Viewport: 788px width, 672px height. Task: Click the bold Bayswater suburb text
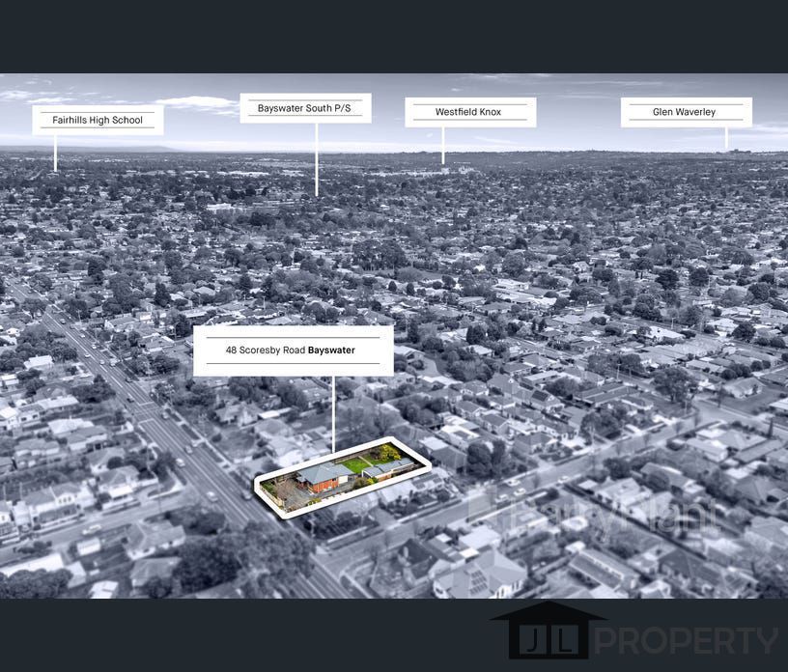click(x=331, y=350)
